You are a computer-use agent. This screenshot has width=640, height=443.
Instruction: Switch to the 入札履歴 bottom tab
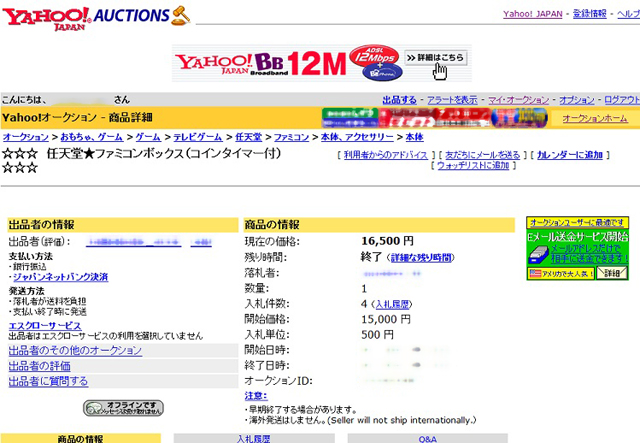click(254, 439)
